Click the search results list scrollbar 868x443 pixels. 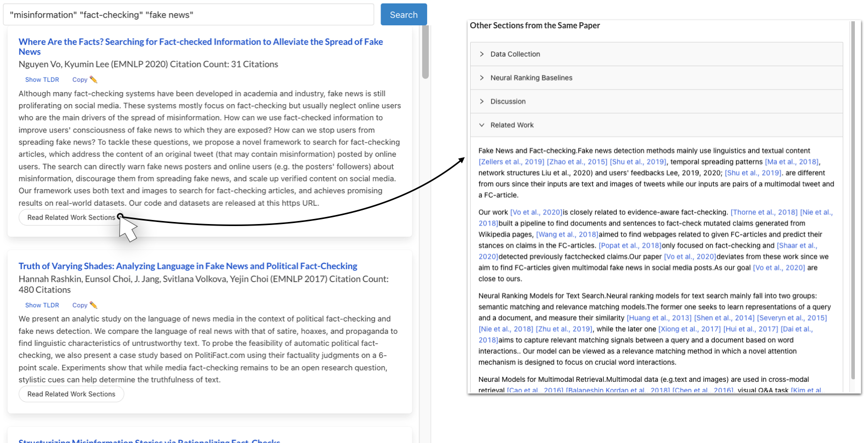[x=426, y=53]
